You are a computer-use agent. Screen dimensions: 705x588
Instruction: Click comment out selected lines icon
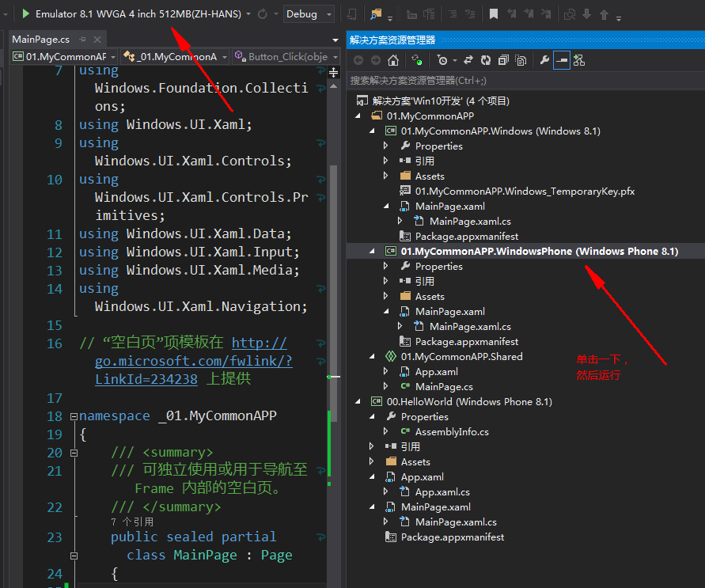411,14
